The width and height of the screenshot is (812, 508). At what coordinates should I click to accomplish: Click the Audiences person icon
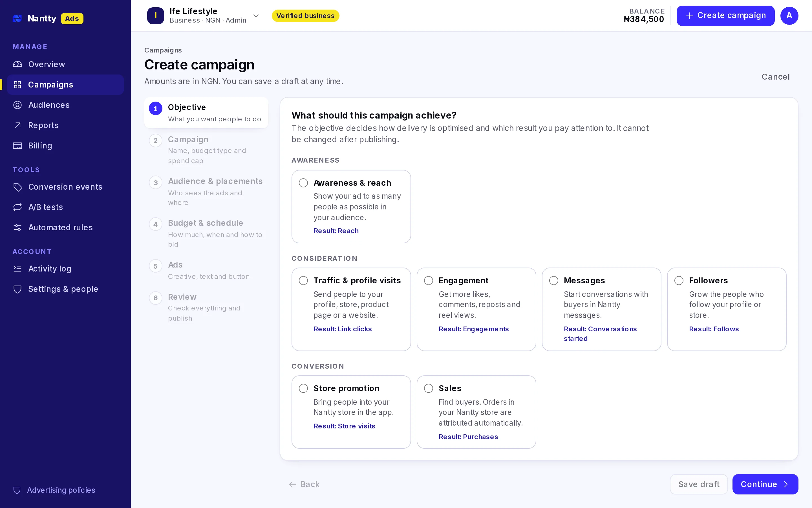point(17,105)
